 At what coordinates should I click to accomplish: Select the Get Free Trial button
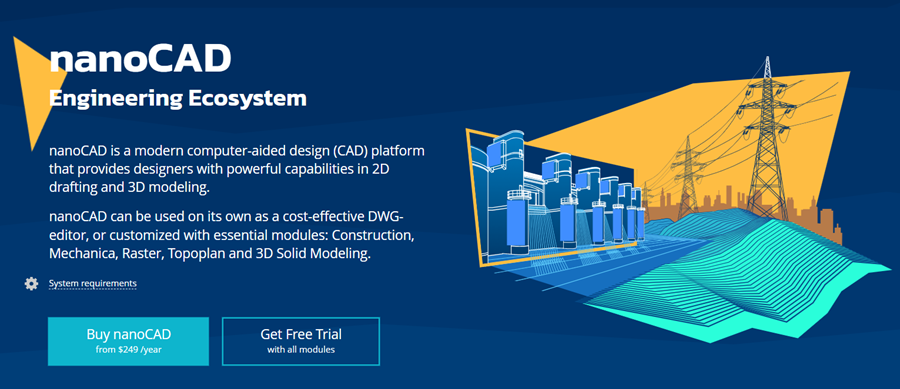pyautogui.click(x=301, y=341)
